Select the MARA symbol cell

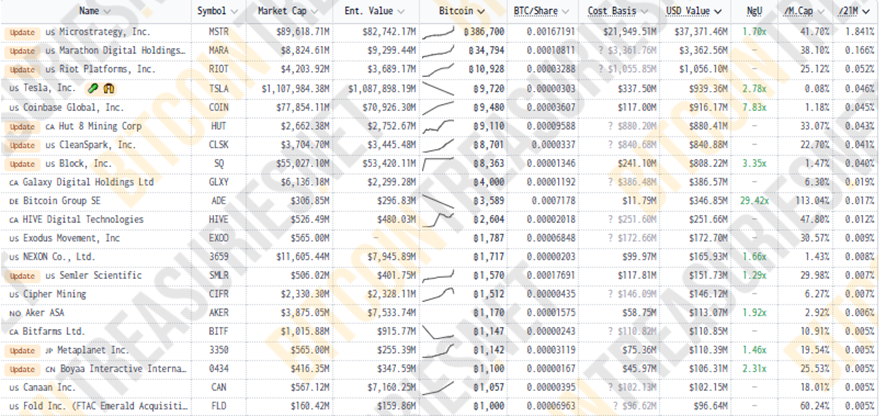coord(219,51)
